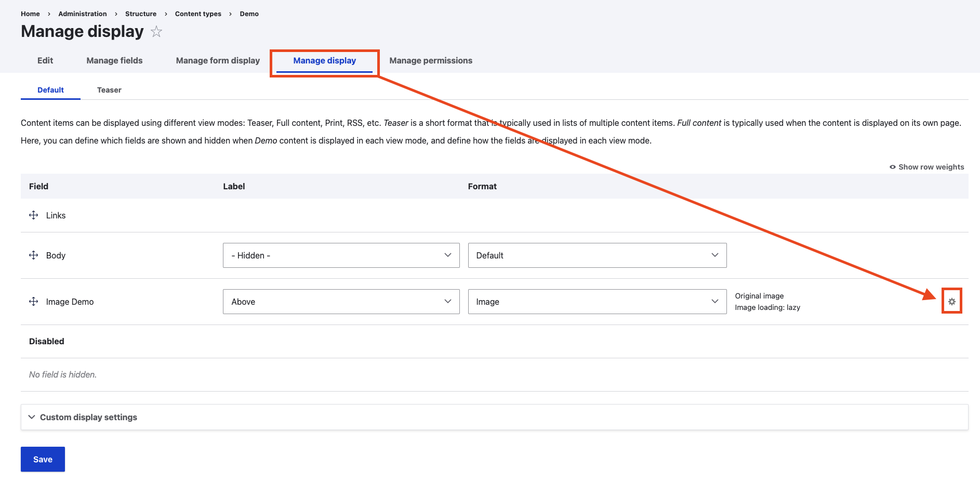Grab the drag handle for Body row
Viewport: 980px width, 480px height.
34,255
